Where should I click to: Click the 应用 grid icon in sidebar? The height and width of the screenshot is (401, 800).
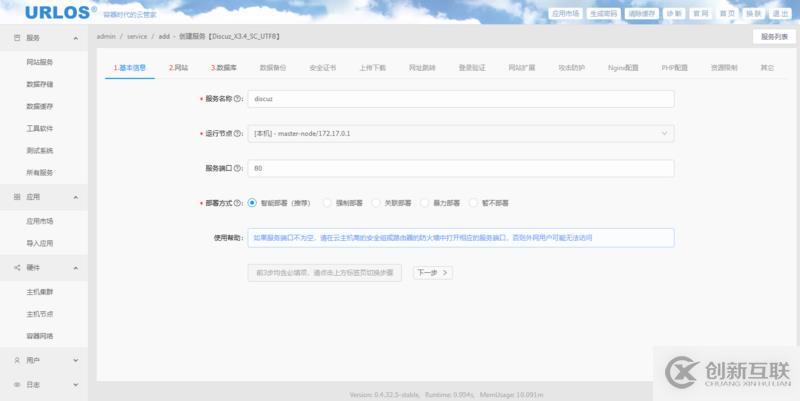(17, 197)
